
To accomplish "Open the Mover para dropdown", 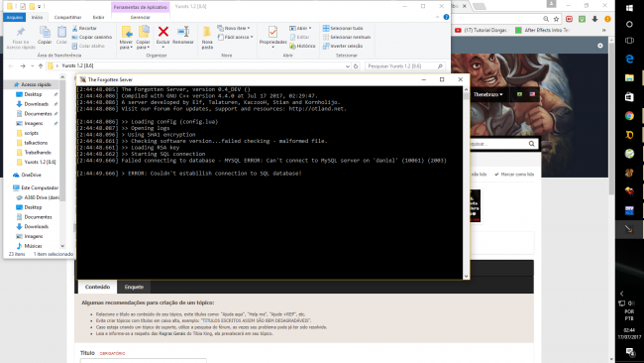I will (126, 37).
